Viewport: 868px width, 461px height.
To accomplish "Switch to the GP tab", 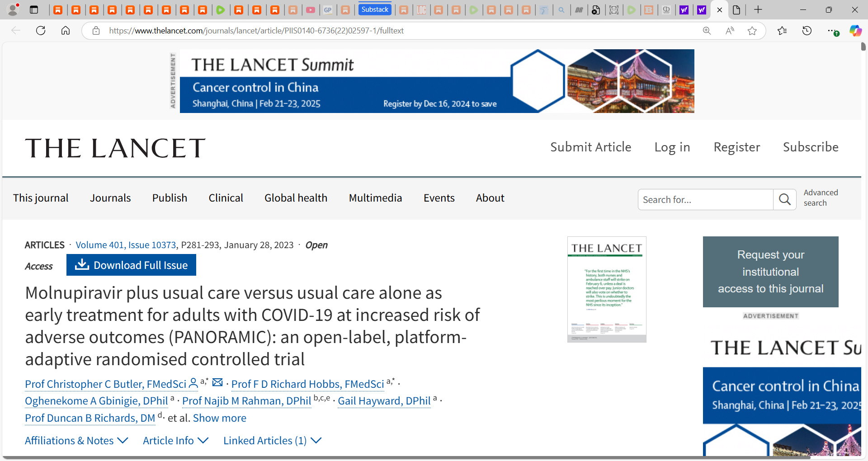I will point(328,10).
